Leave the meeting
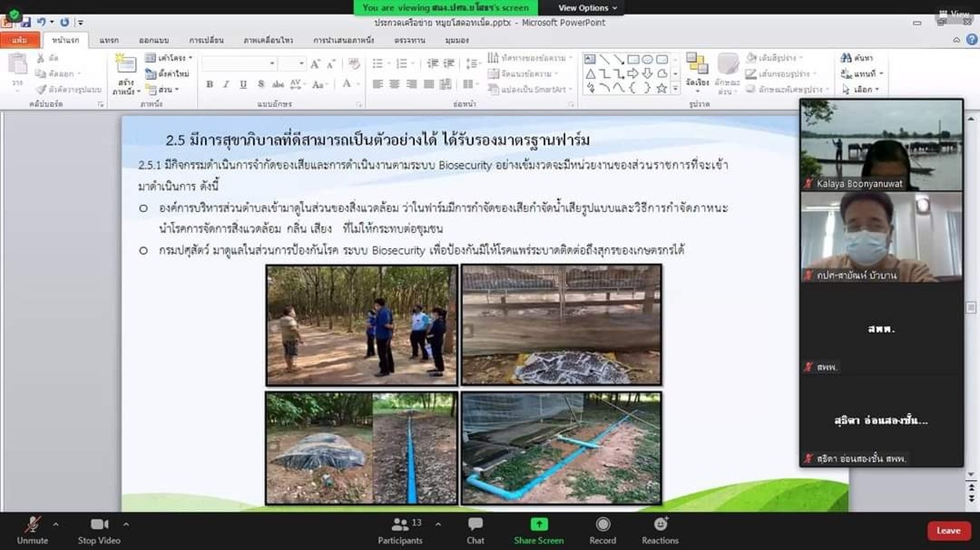This screenshot has width=980, height=550. 949,530
